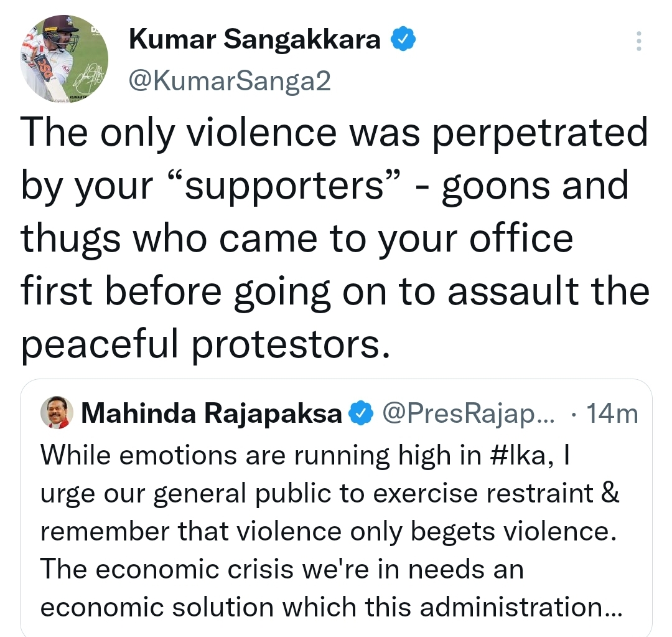Click the Kumar Sangakkara display name
The height and width of the screenshot is (637, 672).
pos(254,39)
